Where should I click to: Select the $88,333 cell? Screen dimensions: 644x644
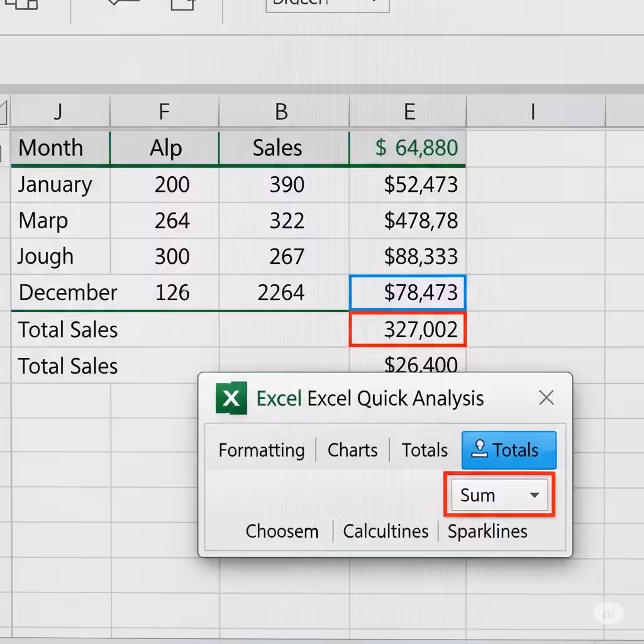coord(408,257)
